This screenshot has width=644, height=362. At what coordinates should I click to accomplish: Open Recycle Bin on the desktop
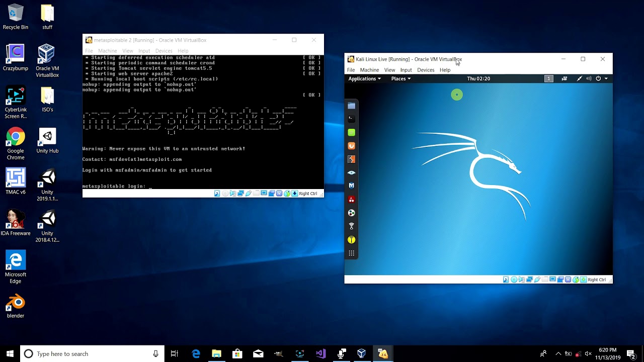coord(16,17)
